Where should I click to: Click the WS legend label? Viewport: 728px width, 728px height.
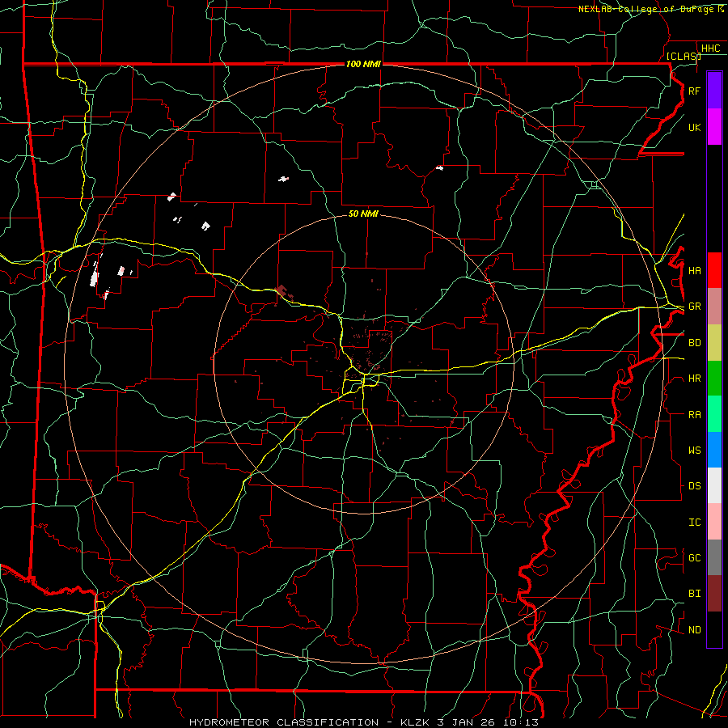tap(694, 451)
